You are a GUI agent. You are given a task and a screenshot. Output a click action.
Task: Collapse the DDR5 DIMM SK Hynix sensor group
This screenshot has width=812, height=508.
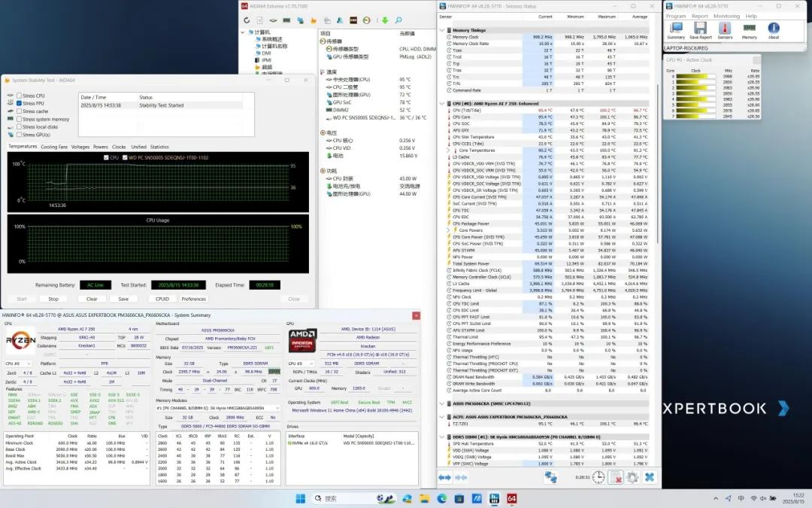click(x=442, y=437)
